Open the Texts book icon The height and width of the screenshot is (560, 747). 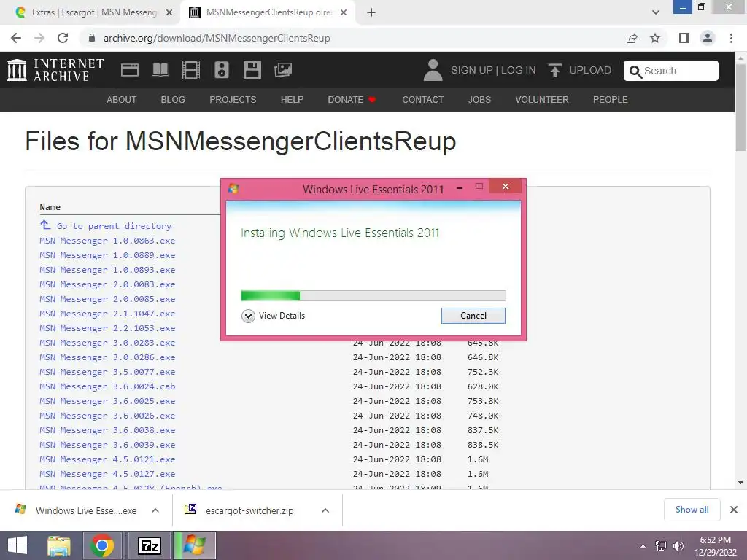click(160, 70)
